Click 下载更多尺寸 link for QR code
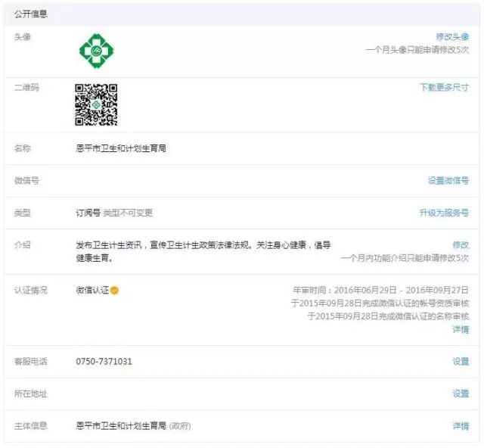484x448 pixels. pyautogui.click(x=444, y=88)
